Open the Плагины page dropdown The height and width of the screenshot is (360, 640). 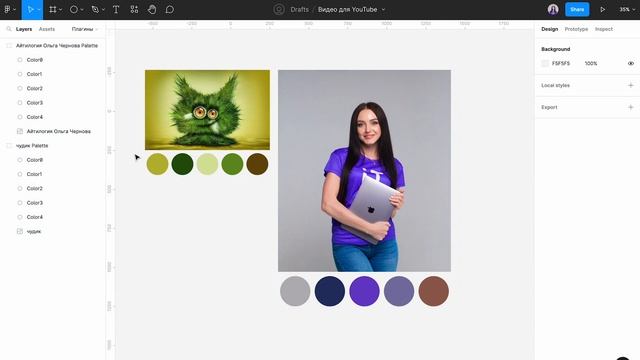click(84, 29)
